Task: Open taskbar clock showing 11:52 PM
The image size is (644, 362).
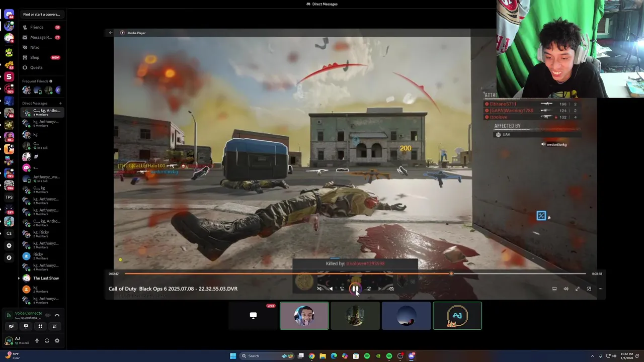Action: tap(627, 356)
